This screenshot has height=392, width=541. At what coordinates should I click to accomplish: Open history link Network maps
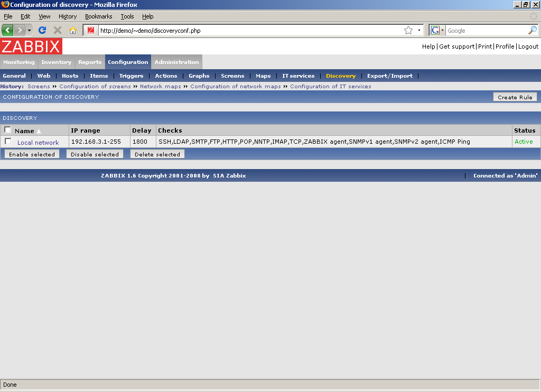click(x=161, y=86)
